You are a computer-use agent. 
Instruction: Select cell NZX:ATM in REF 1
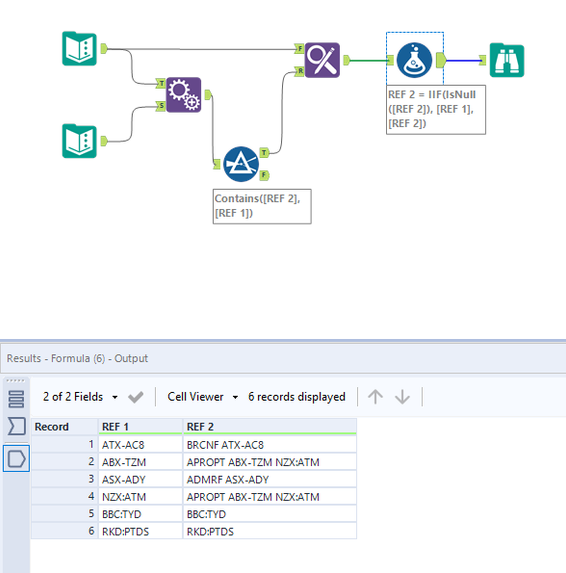coord(140,497)
